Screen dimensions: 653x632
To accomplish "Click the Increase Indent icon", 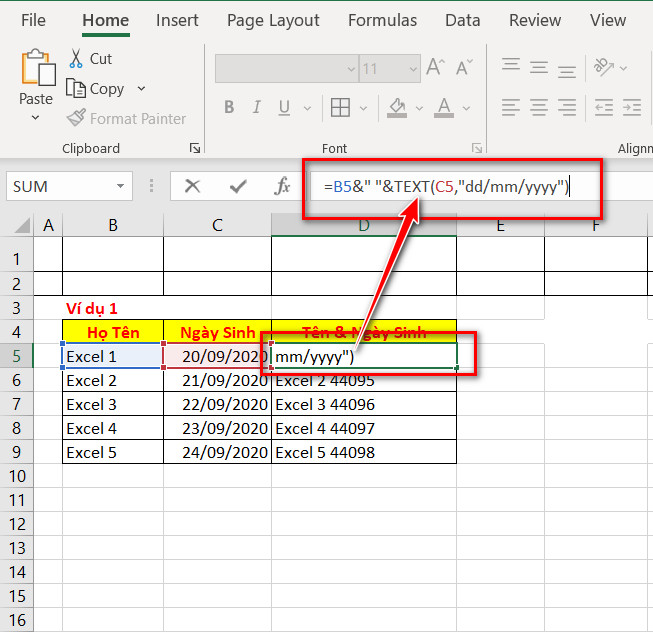I will pyautogui.click(x=632, y=108).
